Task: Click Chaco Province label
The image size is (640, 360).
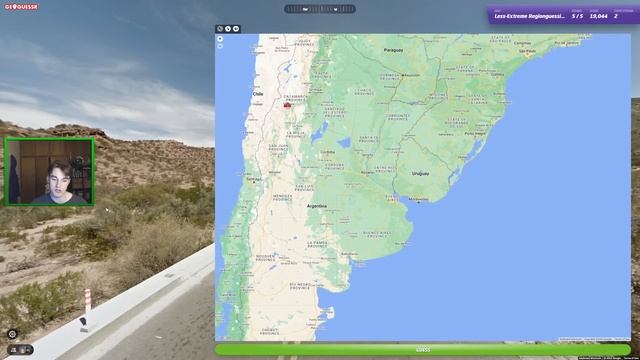Action: tap(363, 92)
